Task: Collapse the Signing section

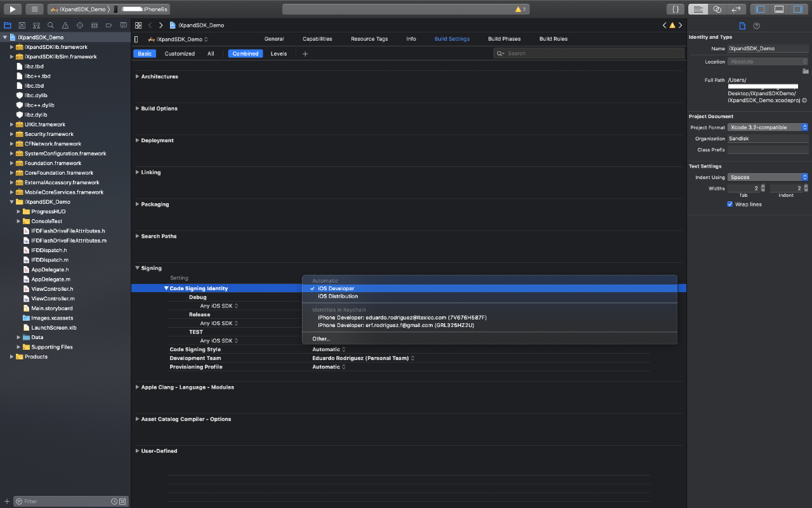Action: pyautogui.click(x=138, y=268)
